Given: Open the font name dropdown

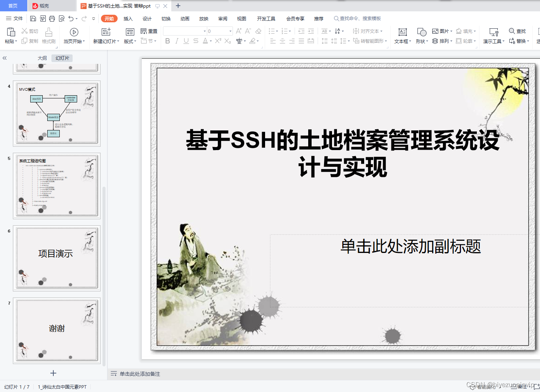Looking at the screenshot, I should click(205, 31).
